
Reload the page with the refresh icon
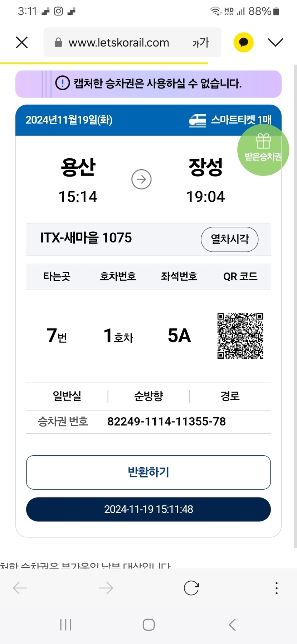pyautogui.click(x=191, y=588)
